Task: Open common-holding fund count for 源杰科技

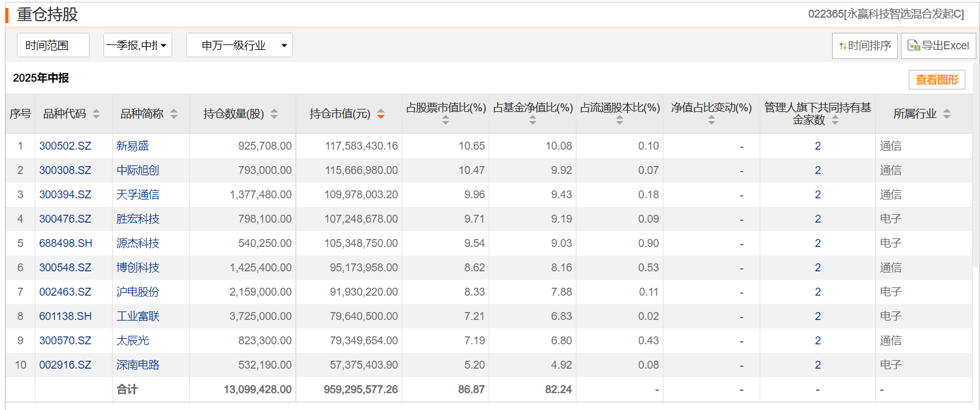Action: pos(817,243)
